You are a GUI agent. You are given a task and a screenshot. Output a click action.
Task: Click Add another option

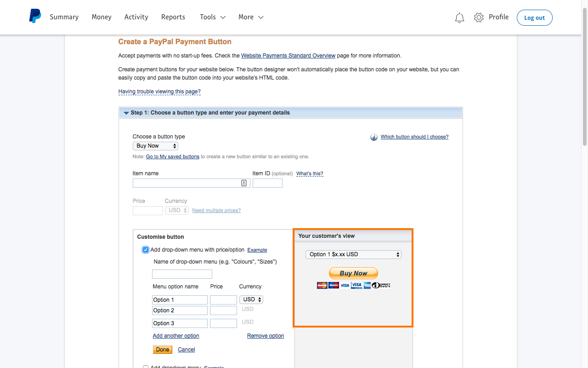tap(176, 336)
